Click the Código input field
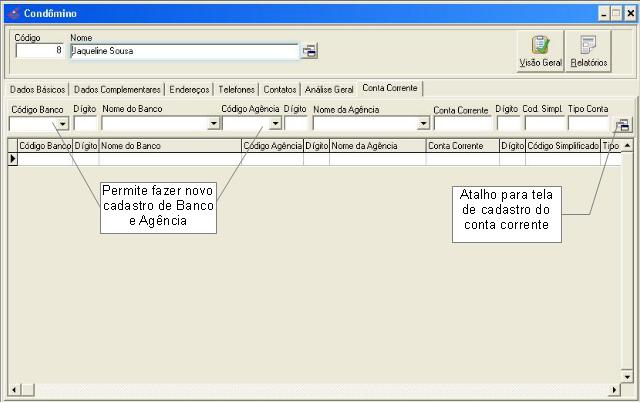 point(40,51)
